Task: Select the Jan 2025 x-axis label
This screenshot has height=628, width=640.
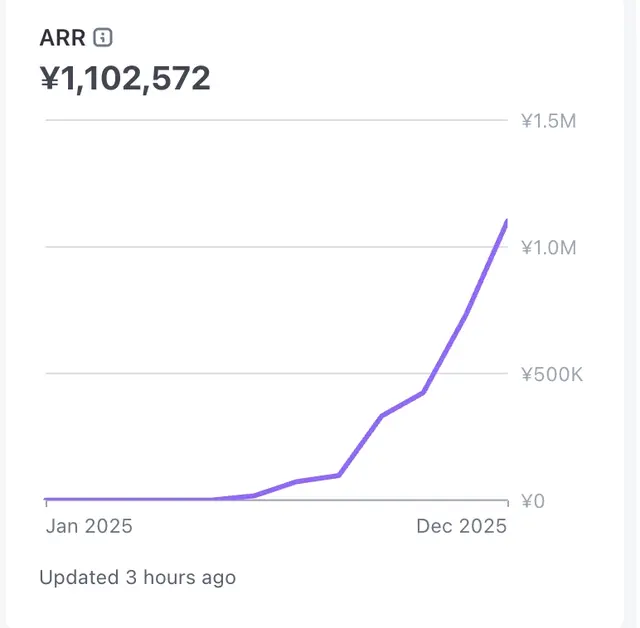Action: (x=90, y=526)
